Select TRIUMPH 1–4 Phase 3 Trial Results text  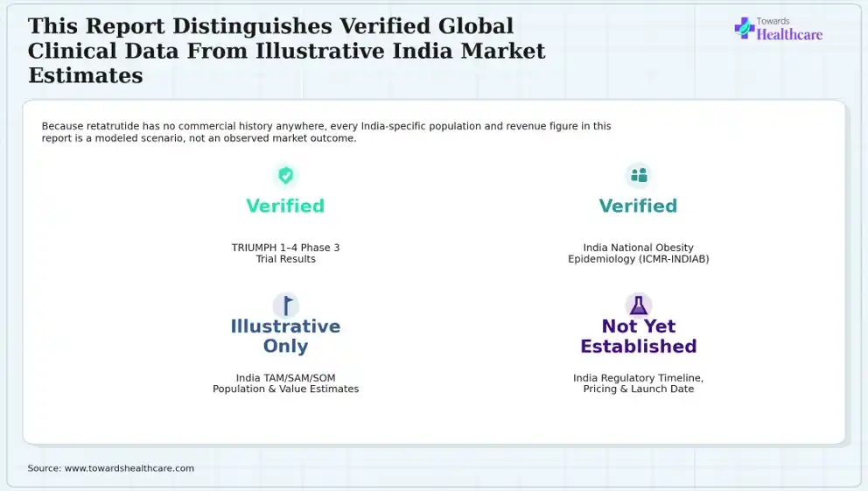285,253
